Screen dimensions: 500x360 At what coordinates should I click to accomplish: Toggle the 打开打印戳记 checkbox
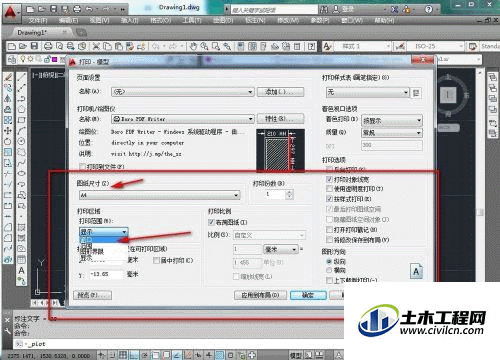(x=329, y=230)
